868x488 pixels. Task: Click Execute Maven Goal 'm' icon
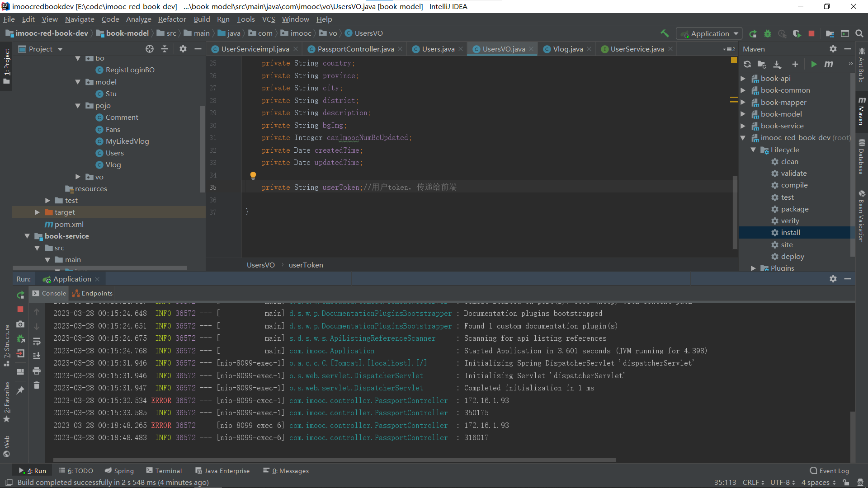(829, 64)
